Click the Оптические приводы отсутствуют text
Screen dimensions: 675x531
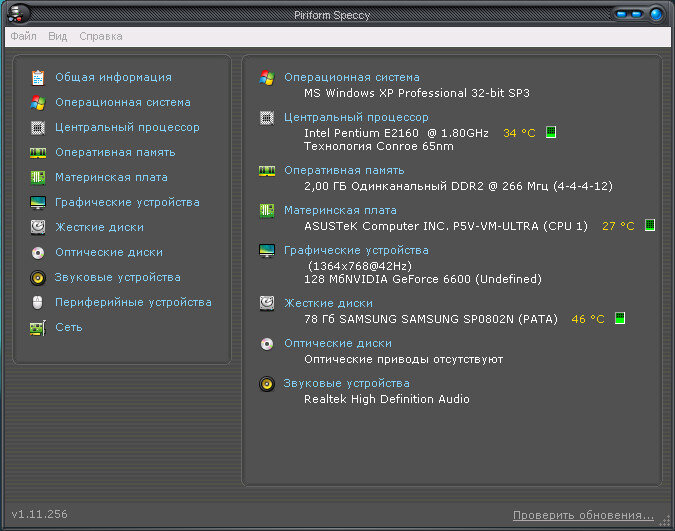[403, 360]
